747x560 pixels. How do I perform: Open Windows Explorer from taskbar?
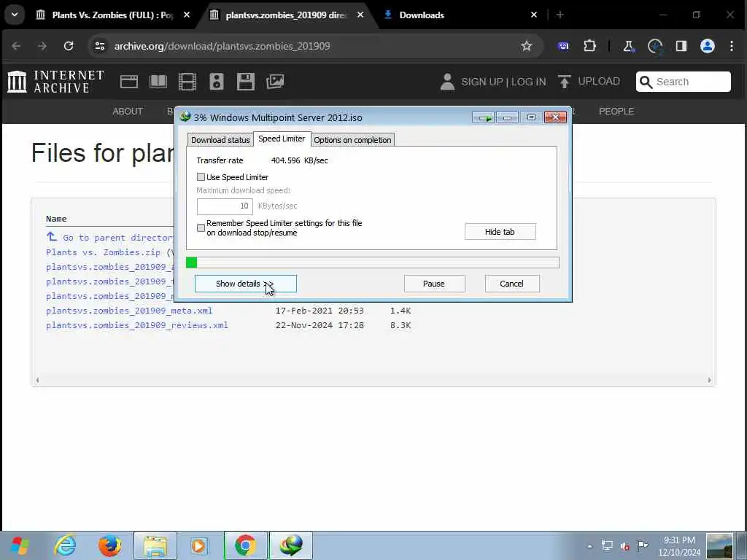pos(155,545)
